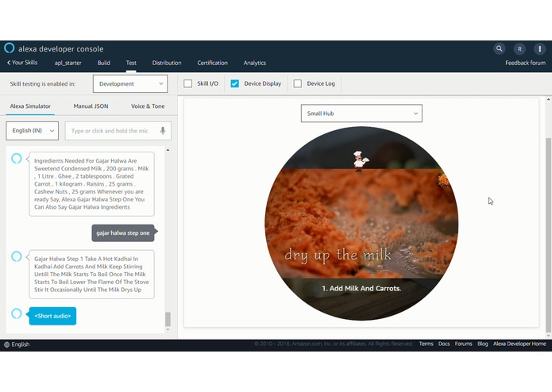Open the Forums footer link

tap(463, 344)
